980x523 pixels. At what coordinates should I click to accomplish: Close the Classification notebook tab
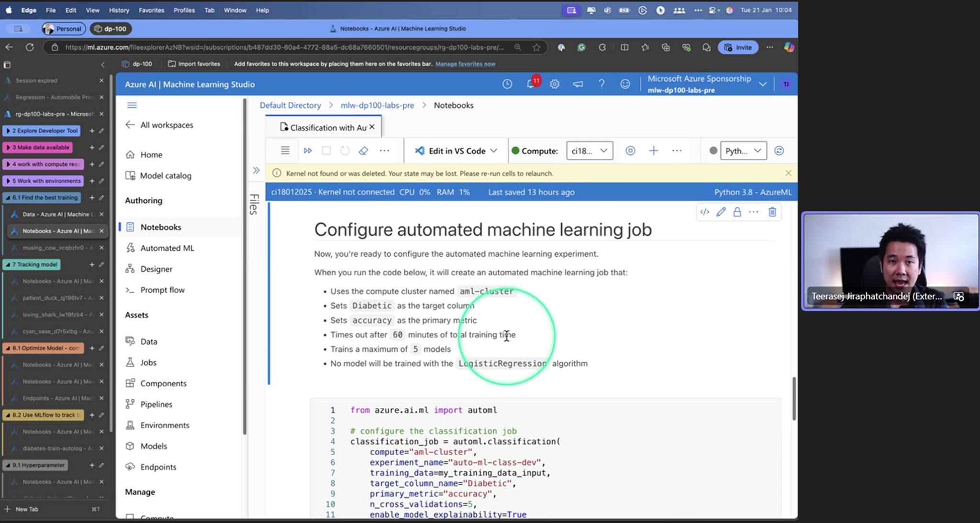[372, 127]
